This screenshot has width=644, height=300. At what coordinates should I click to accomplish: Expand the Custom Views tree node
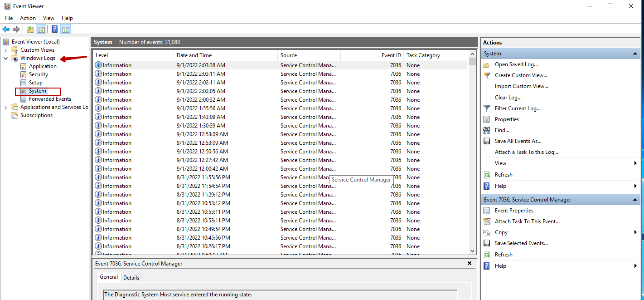pyautogui.click(x=6, y=50)
